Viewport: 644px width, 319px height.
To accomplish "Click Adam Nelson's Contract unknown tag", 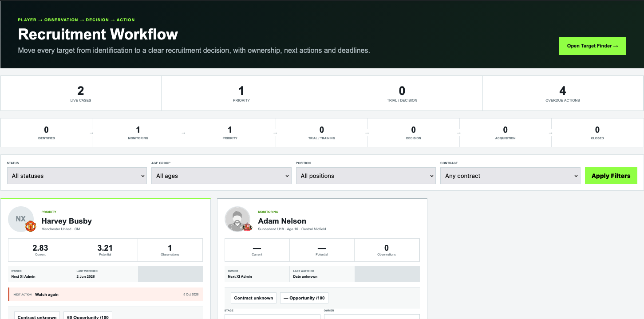I will click(253, 298).
